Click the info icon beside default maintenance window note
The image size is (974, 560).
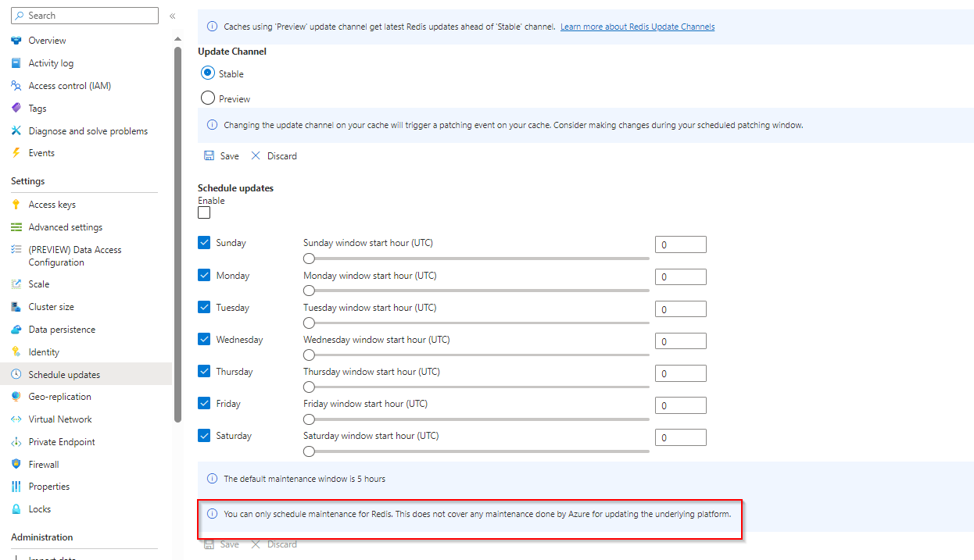click(x=212, y=479)
